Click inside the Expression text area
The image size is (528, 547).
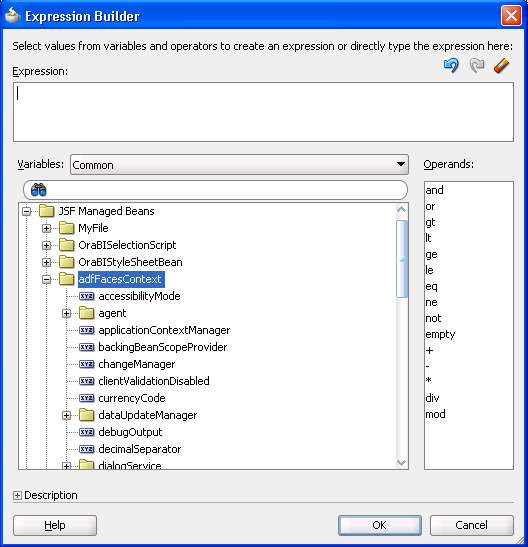coord(263,112)
